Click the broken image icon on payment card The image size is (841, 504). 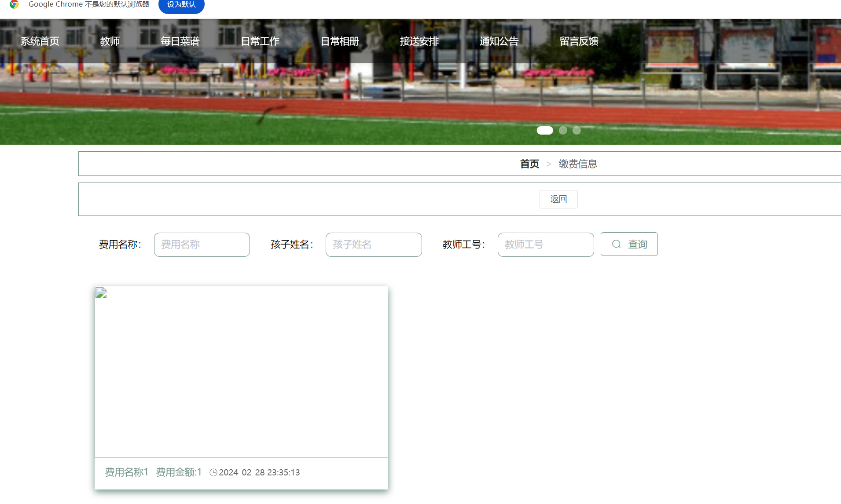coord(100,293)
